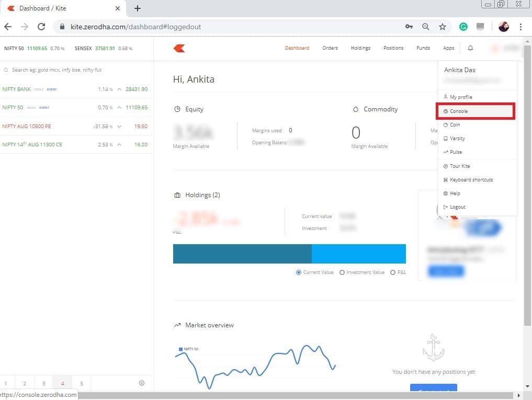
Task: Open a new browser tab
Action: click(138, 8)
